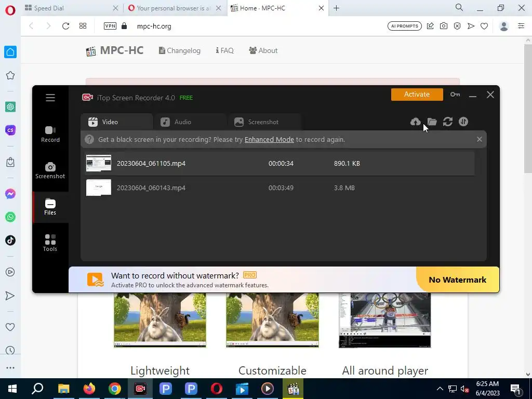The image size is (532, 399).
Task: Open the FAQ page on MPC-HC
Action: point(224,50)
